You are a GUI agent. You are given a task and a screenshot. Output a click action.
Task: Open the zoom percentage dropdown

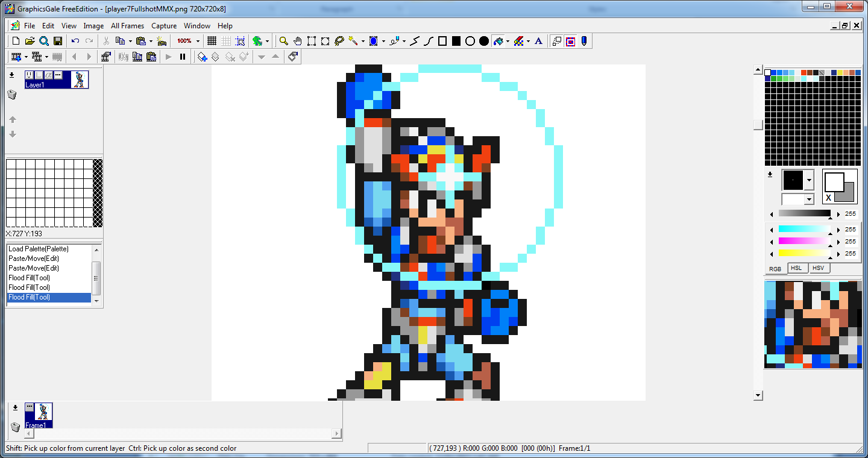[x=198, y=41]
